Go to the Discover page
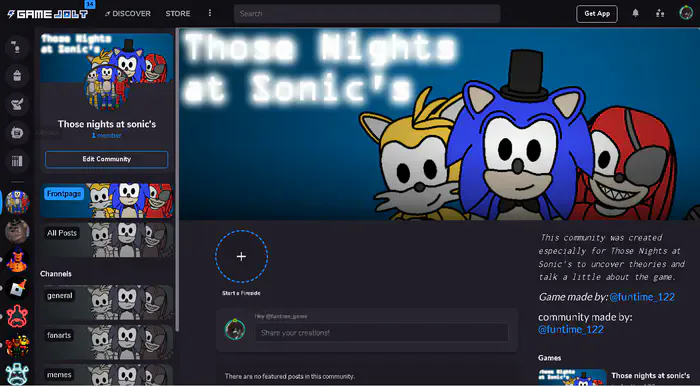 point(128,13)
